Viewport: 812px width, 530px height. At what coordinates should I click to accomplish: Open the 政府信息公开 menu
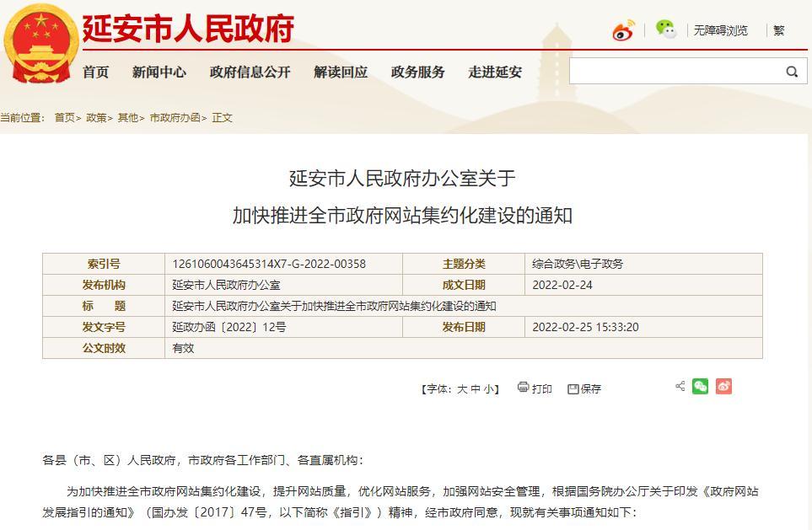[x=250, y=72]
